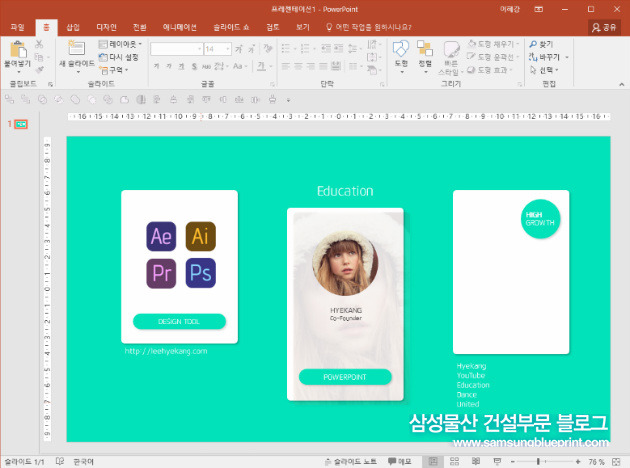
Task: Toggle strikethrough formatting abc button
Action: (x=206, y=66)
